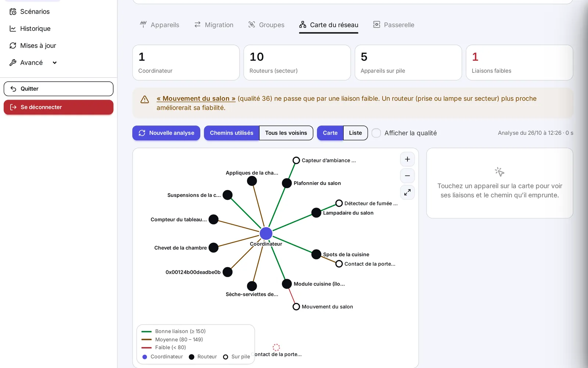
Task: Select the Suspensions de la c... node
Action: coord(227,195)
